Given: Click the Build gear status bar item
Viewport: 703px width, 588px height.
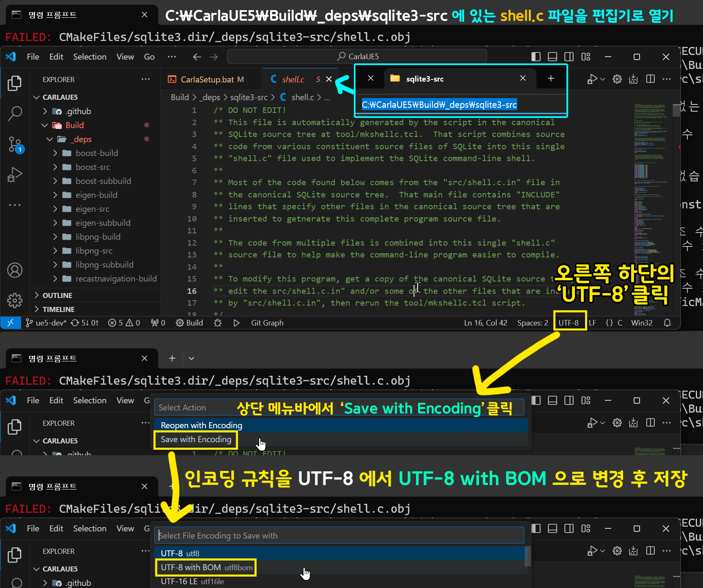Looking at the screenshot, I should (189, 323).
